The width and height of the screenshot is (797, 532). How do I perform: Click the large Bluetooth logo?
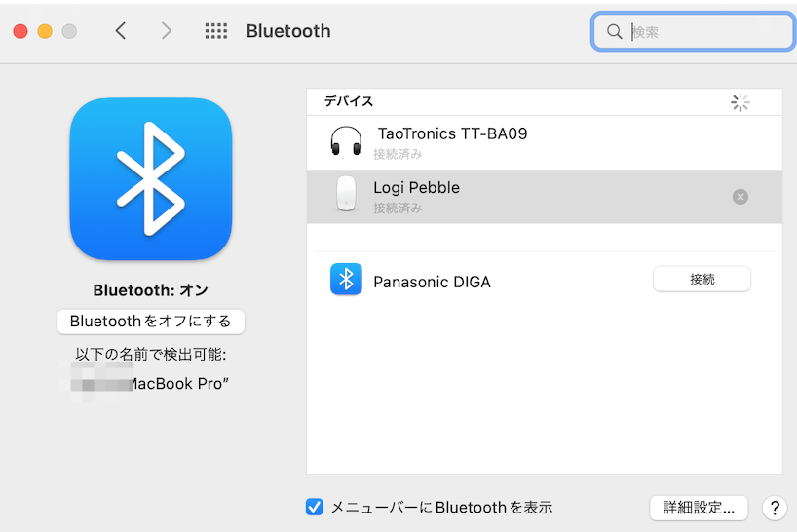tap(151, 179)
